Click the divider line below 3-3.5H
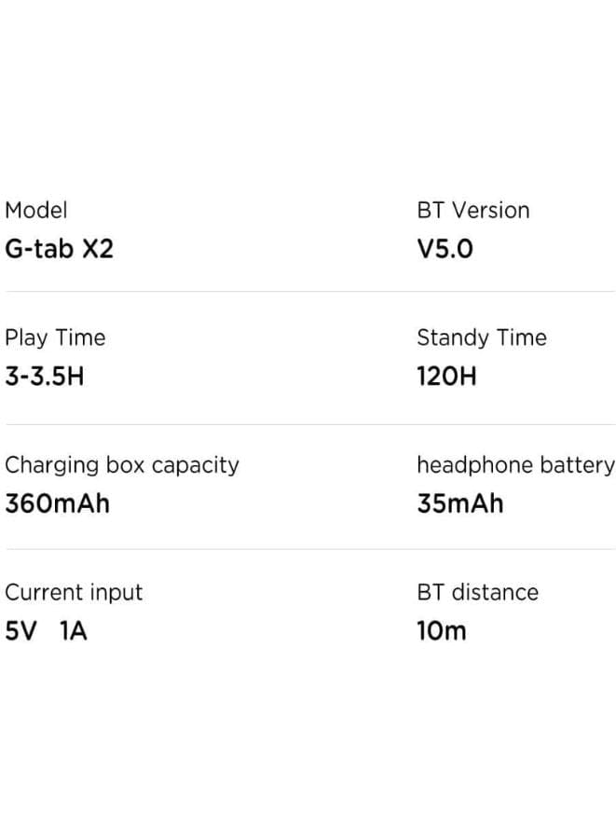Screen dimensions: 616x840 308,425
